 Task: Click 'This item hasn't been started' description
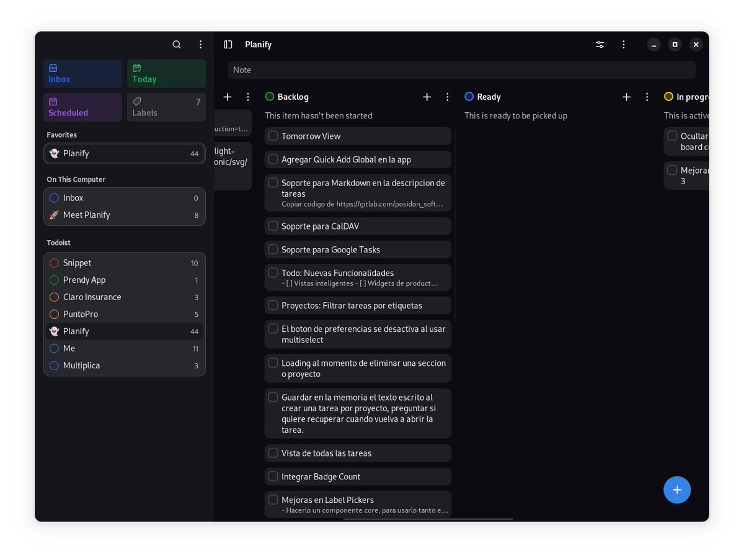click(319, 116)
